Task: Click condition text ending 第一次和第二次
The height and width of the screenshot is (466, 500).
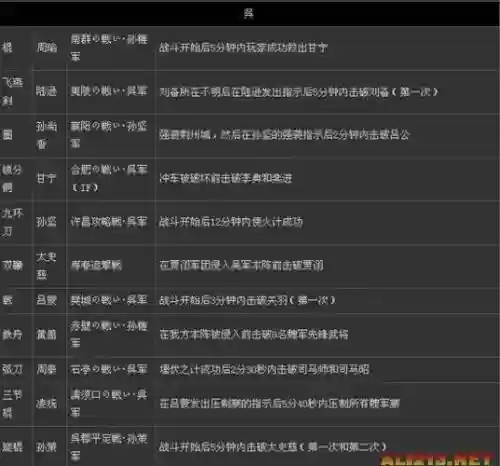Action: pyautogui.click(x=273, y=447)
